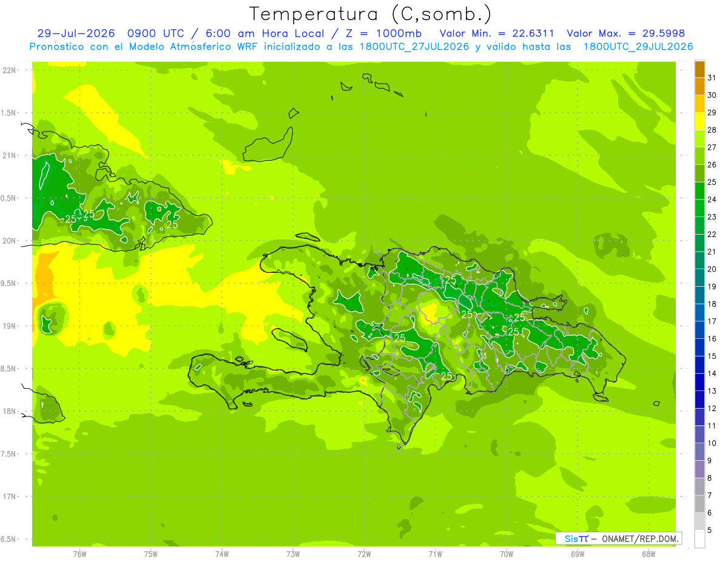Image resolution: width=728 pixels, height=562 pixels.
Task: Pick the blue legend swatch between 15 and 16
Action: pos(699,348)
